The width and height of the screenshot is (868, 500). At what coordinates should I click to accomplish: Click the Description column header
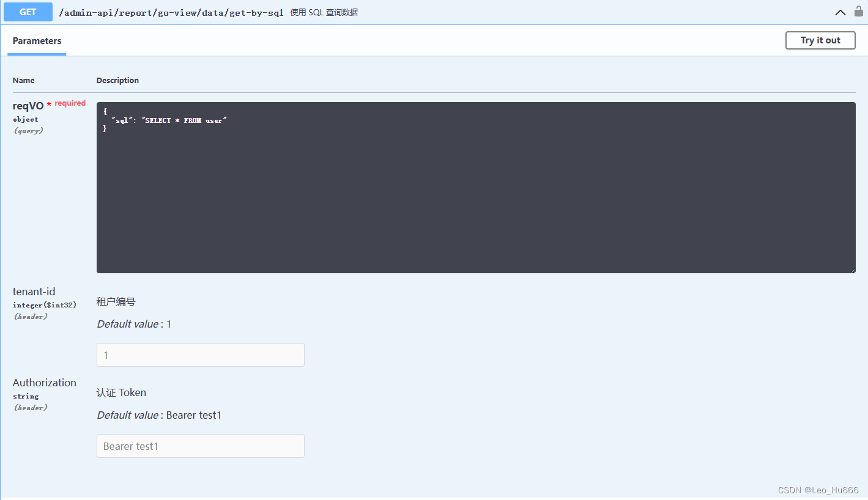117,80
